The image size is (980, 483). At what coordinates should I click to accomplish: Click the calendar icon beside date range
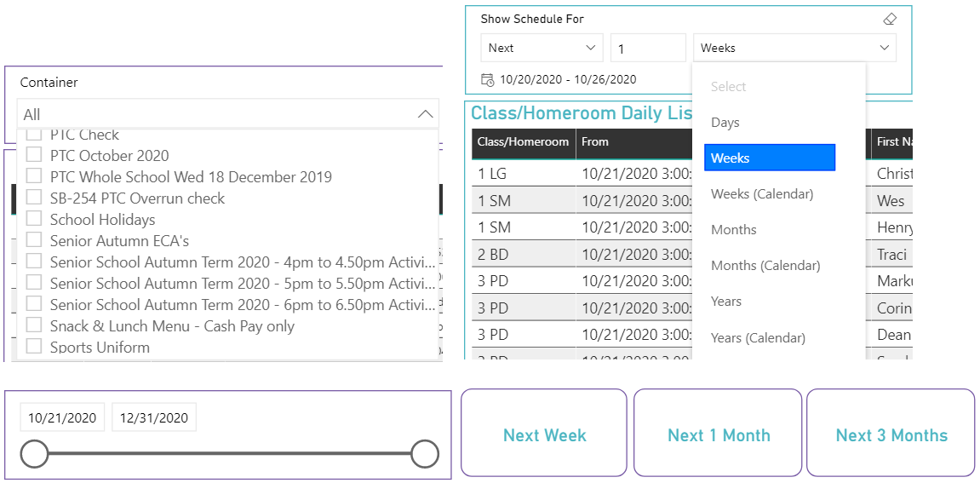[x=488, y=79]
